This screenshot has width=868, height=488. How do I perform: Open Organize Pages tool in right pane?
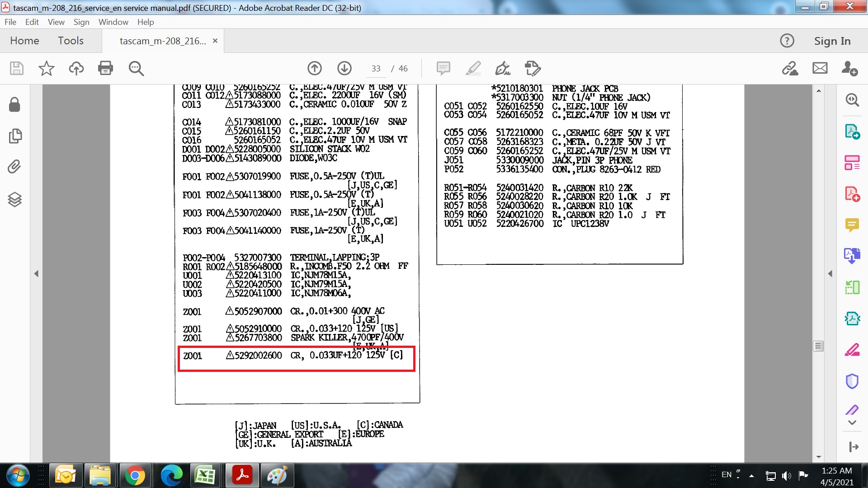tap(852, 163)
